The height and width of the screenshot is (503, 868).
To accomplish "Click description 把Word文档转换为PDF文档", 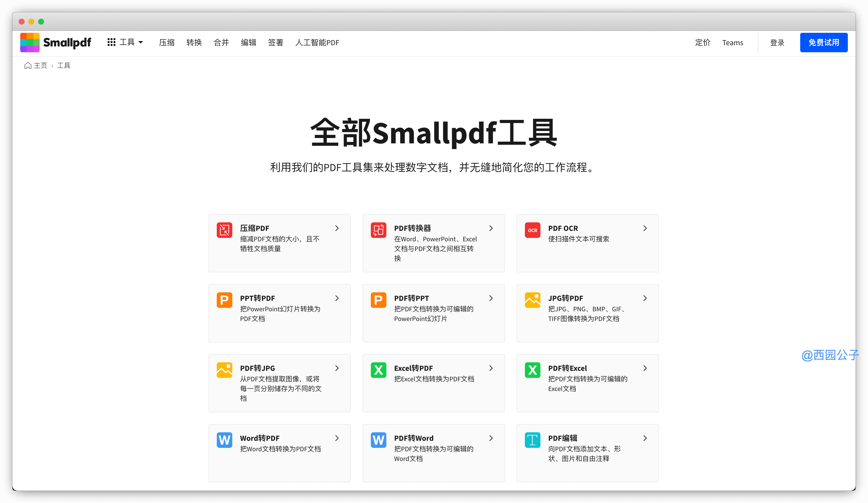I will [x=280, y=449].
